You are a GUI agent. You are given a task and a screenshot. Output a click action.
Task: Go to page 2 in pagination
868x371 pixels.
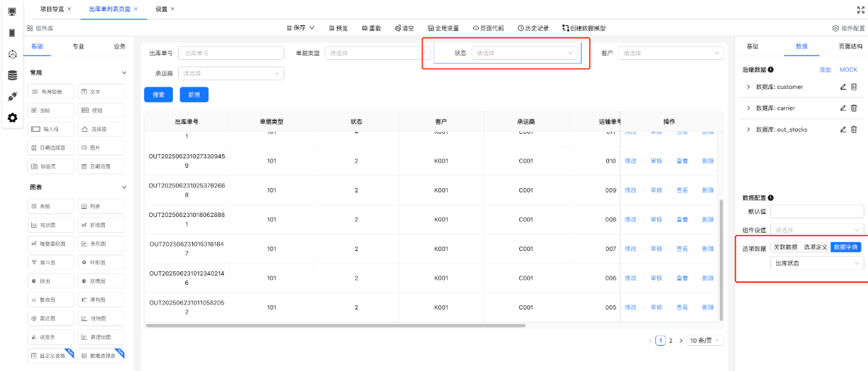(671, 340)
